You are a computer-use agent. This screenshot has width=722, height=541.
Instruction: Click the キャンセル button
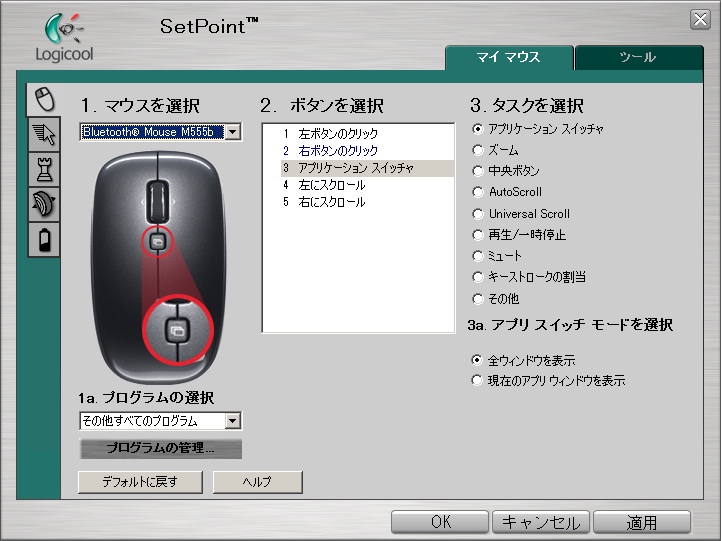click(541, 522)
